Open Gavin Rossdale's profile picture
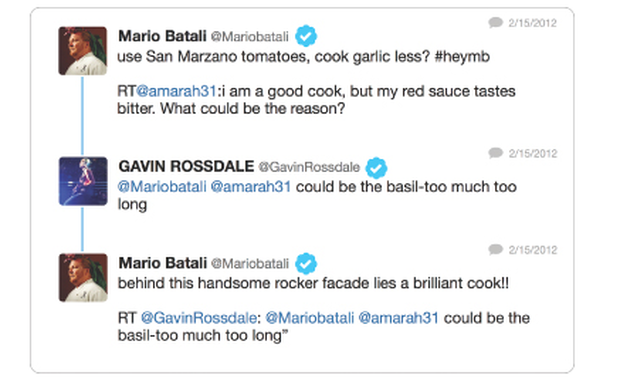620x392 pixels. [x=83, y=181]
